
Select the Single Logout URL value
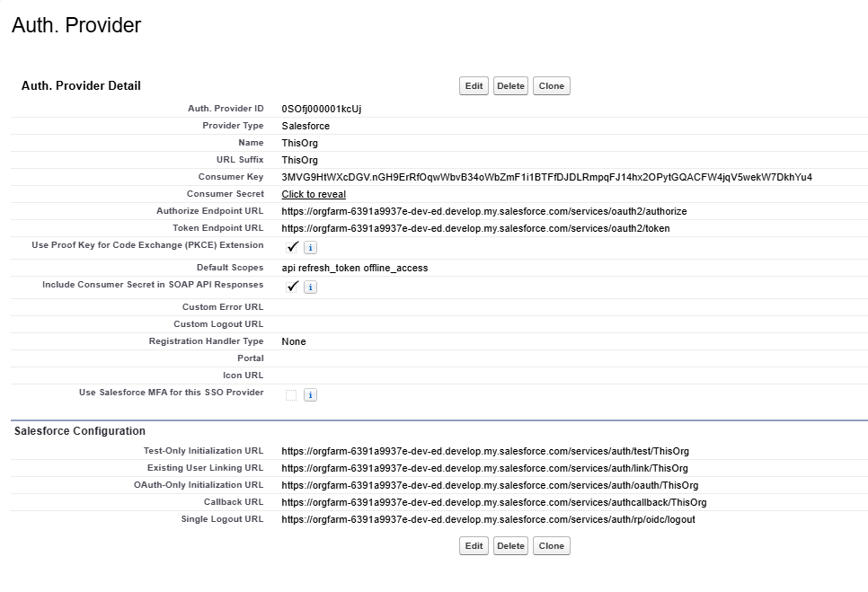(487, 519)
